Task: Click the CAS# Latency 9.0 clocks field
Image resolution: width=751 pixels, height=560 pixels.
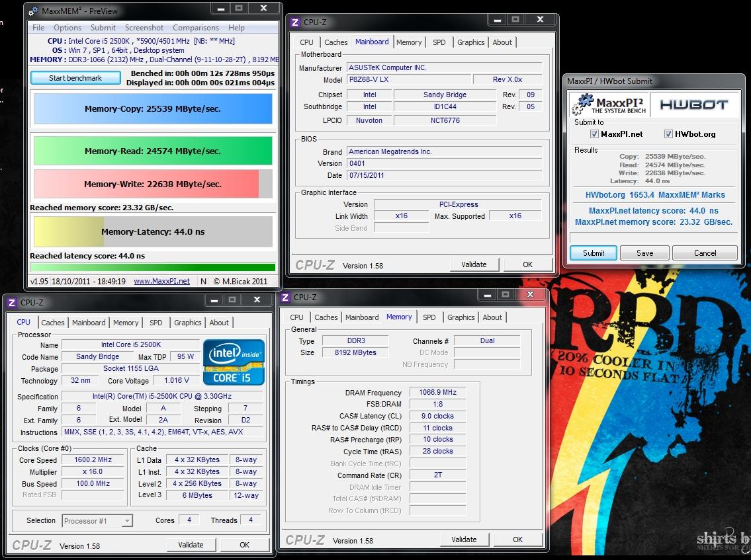Action: point(438,416)
